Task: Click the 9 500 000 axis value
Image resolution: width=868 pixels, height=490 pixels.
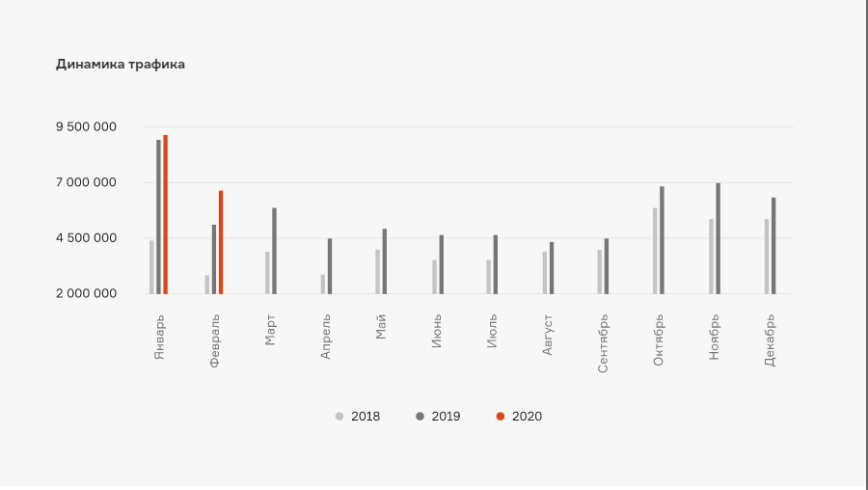Action: (87, 127)
